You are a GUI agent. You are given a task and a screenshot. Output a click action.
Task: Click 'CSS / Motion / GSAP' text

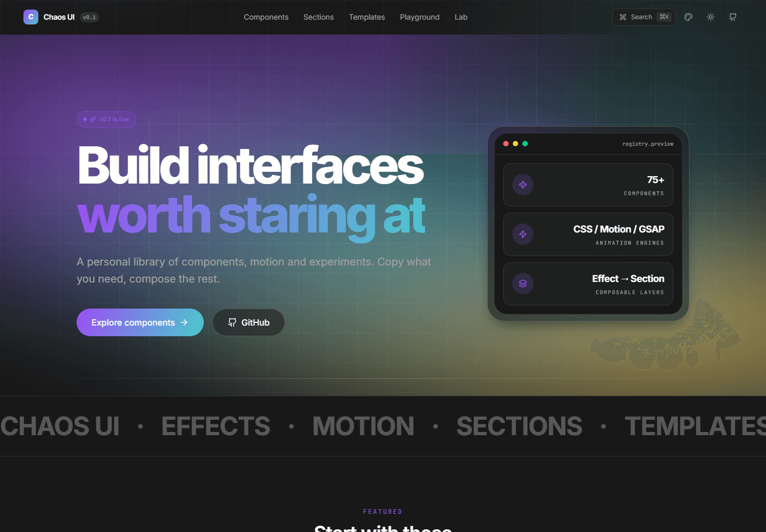pos(619,229)
